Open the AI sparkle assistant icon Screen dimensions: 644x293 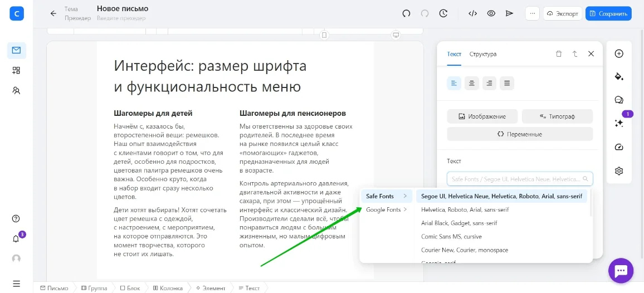click(x=618, y=124)
